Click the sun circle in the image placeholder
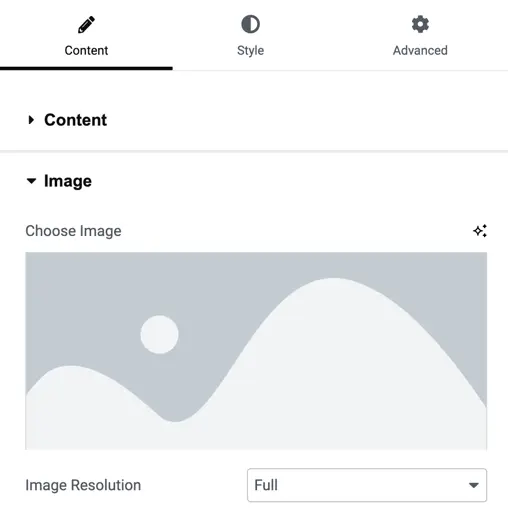The image size is (508, 510). pyautogui.click(x=159, y=334)
